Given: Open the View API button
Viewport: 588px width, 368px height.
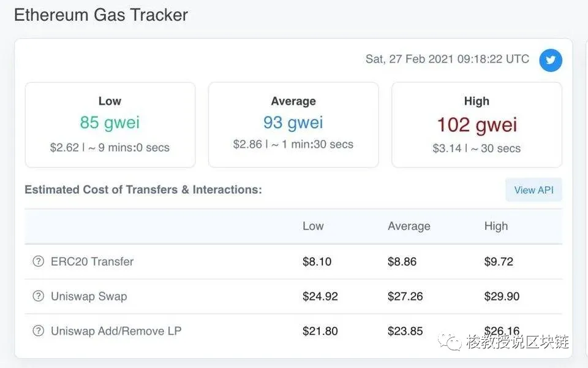Looking at the screenshot, I should point(533,190).
